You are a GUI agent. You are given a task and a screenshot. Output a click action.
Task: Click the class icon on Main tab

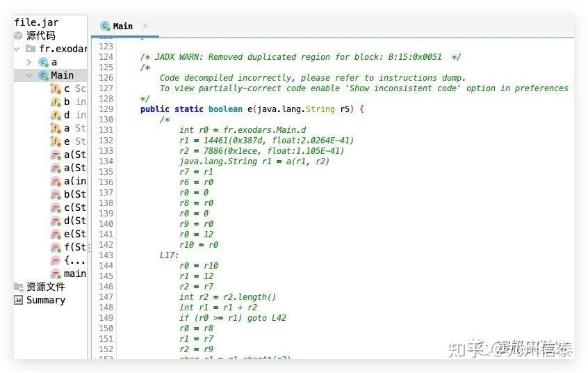click(105, 26)
